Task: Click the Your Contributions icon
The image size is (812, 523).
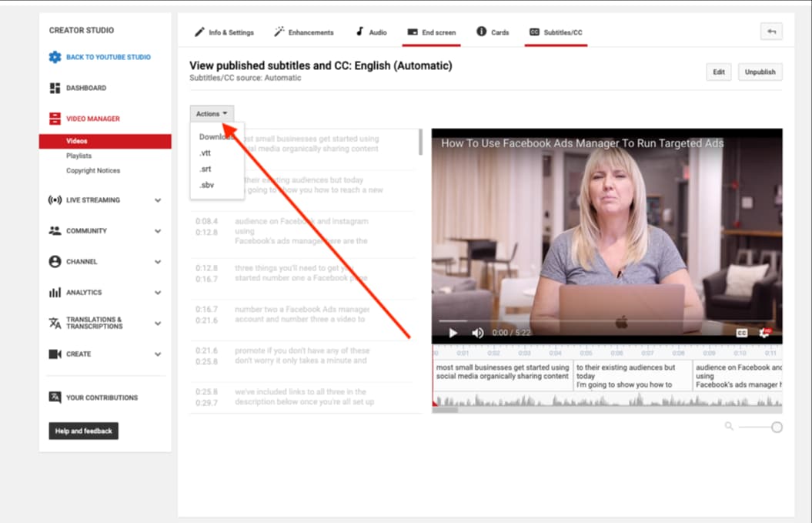Action: 55,397
